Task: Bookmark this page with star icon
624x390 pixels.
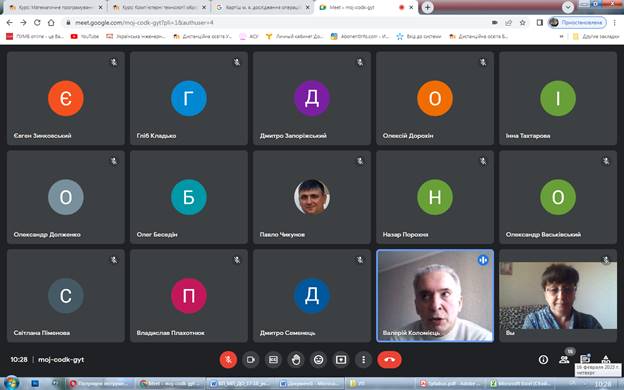Action: click(x=523, y=23)
